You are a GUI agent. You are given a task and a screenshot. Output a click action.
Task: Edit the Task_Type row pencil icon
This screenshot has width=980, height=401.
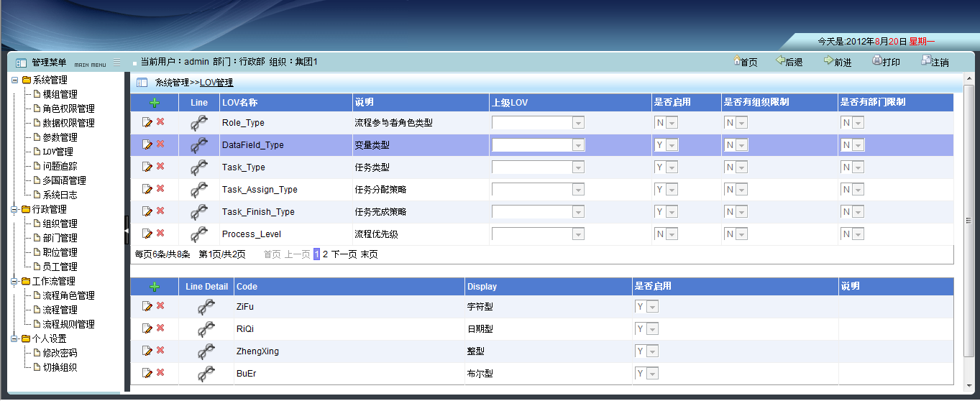coord(147,167)
